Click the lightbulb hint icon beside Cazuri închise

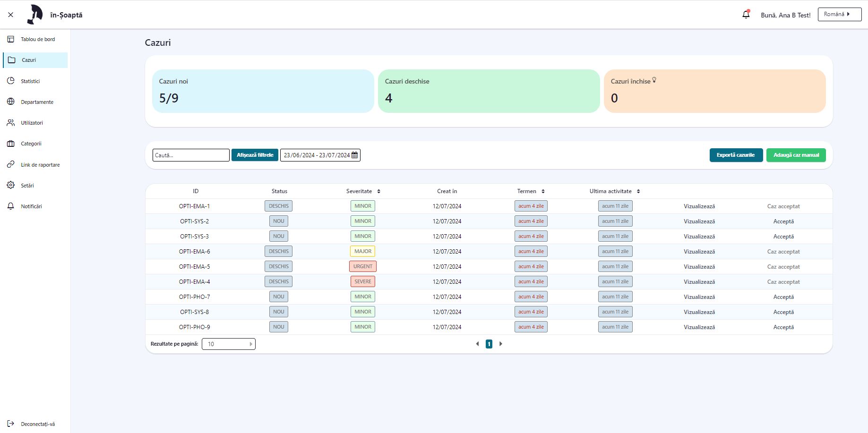point(654,80)
